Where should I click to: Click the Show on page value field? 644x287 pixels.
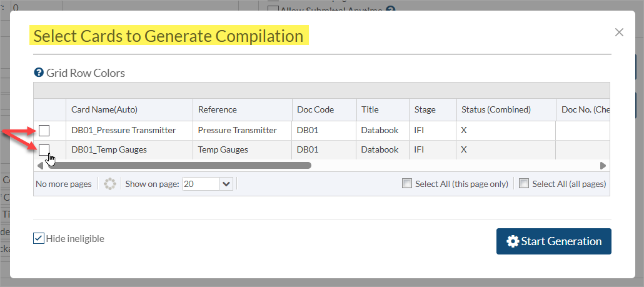[x=201, y=184]
